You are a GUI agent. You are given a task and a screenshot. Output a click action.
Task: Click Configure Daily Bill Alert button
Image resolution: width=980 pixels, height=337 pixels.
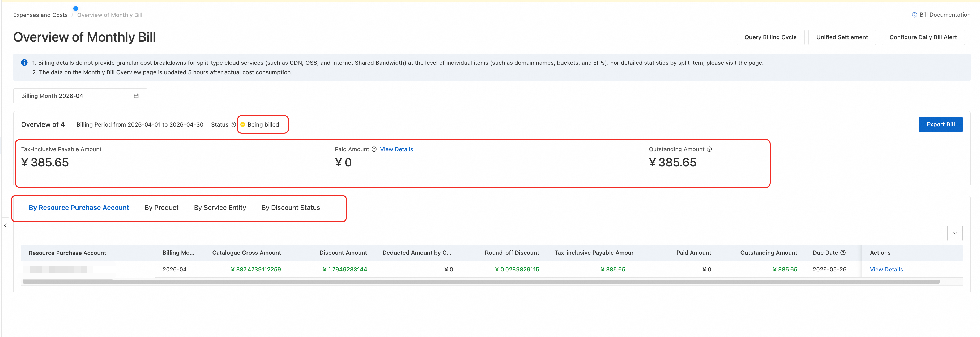point(923,37)
